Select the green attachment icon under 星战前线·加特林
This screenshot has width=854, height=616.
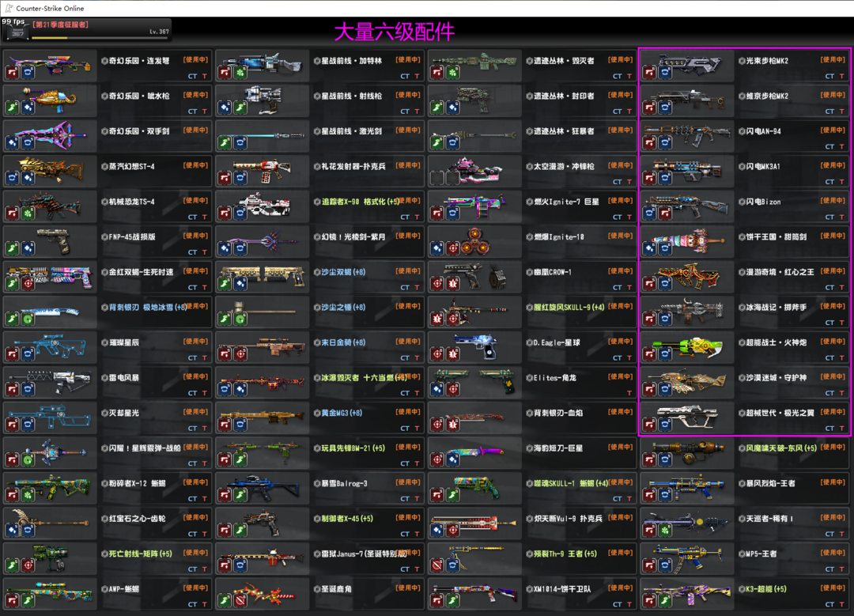[240, 72]
